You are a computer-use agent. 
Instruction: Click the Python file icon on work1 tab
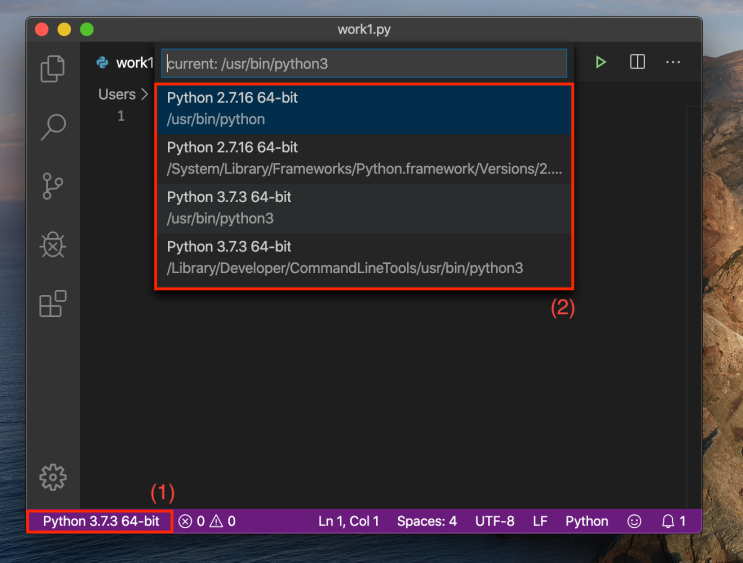tap(102, 63)
